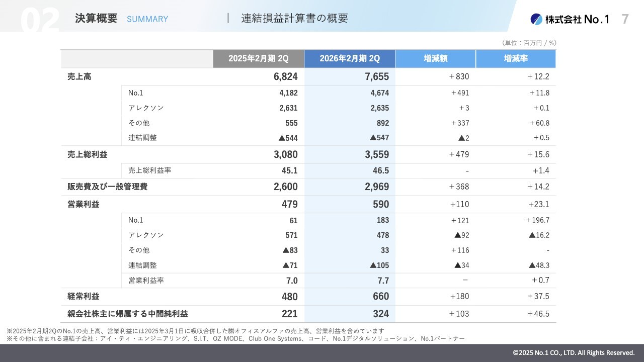This screenshot has width=644, height=362.
Task: Select the 2026年2月期 2Q column header
Action: pyautogui.click(x=350, y=58)
